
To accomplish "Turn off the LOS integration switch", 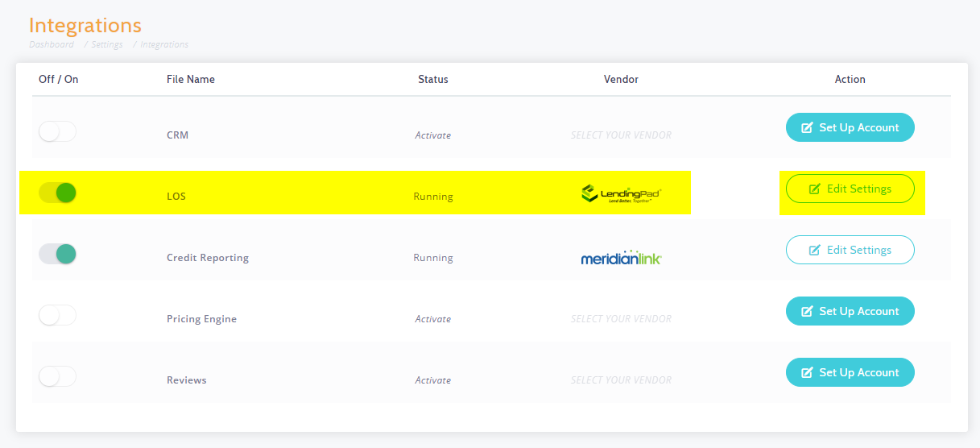I will [x=57, y=193].
